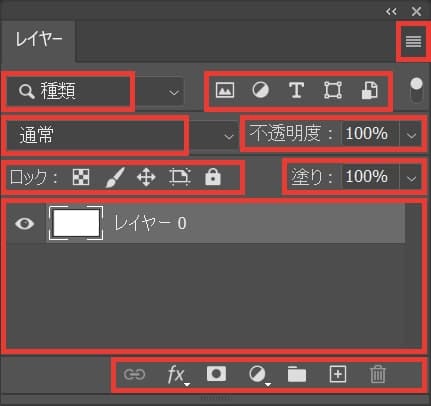This screenshot has height=406, width=431.
Task: Expand the 塗り fill slider arrow
Action: [x=411, y=178]
